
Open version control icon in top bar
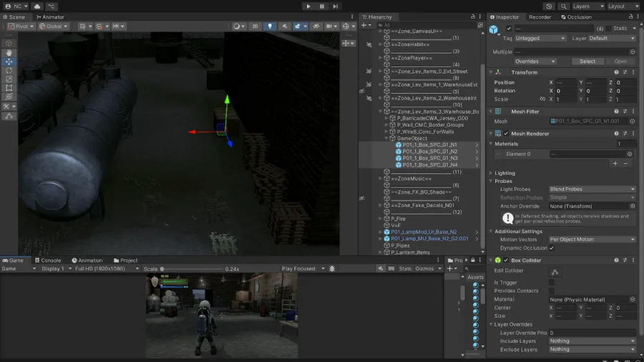[52, 6]
